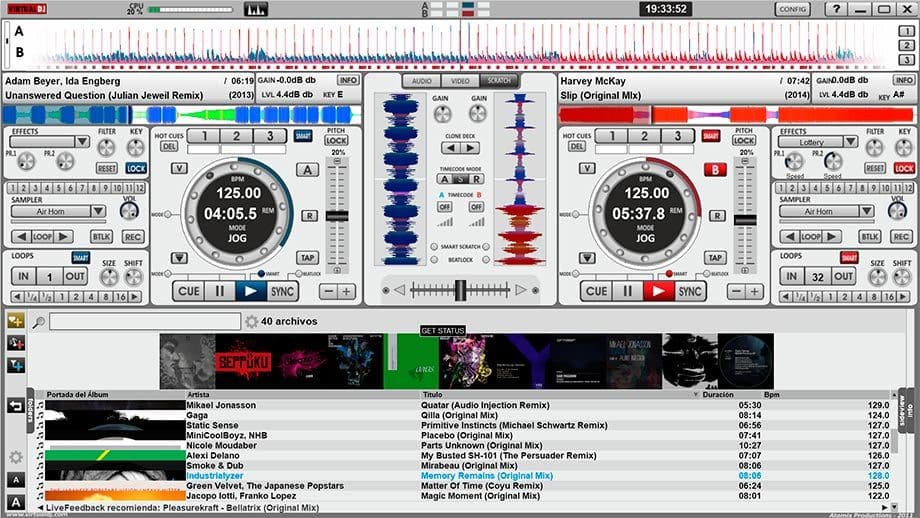This screenshot has height=518, width=920.
Task: Open left Air Horn sampler dropdown
Action: pos(99,211)
